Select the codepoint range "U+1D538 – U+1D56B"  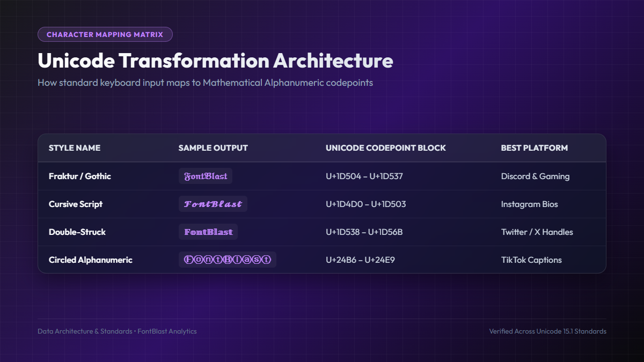coord(364,232)
